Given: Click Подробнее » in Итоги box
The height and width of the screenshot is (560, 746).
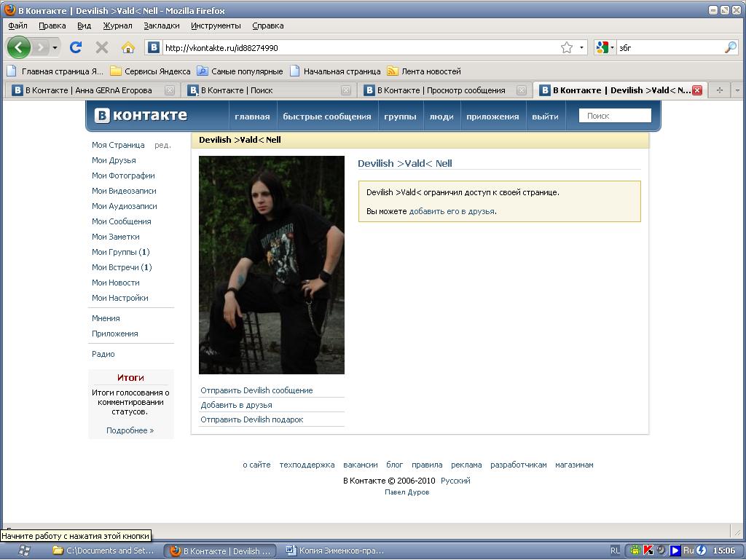Looking at the screenshot, I should (130, 430).
